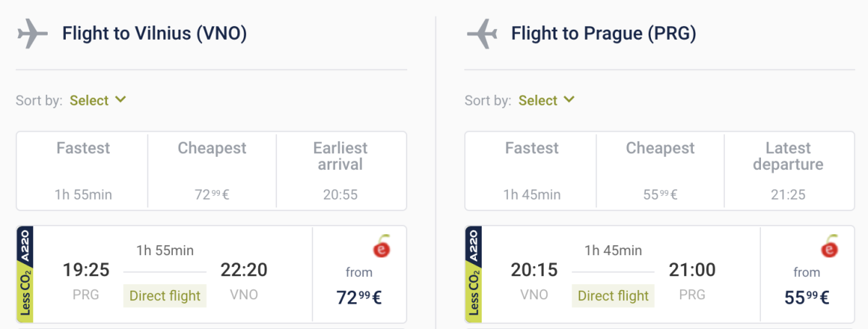This screenshot has width=868, height=329.
Task: Click the 19:25 PRG departure time
Action: click(x=85, y=270)
